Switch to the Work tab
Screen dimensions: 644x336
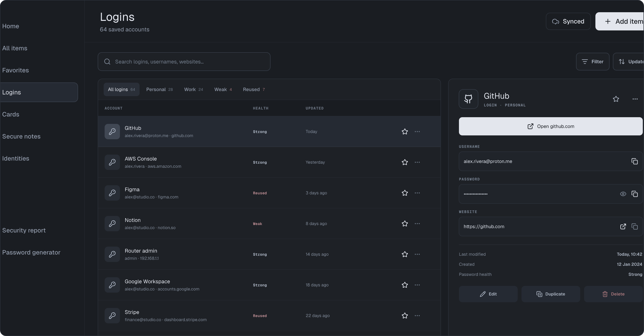pos(193,89)
